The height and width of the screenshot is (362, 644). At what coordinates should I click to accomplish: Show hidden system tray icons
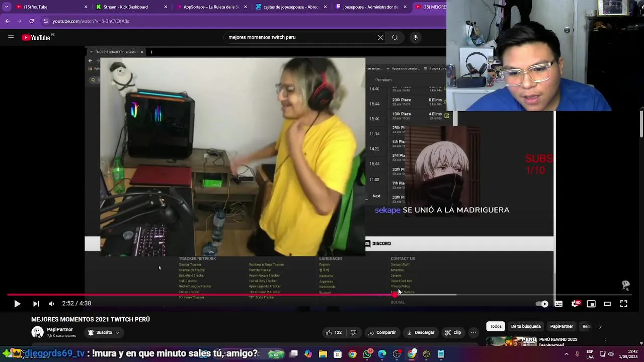coord(567,354)
